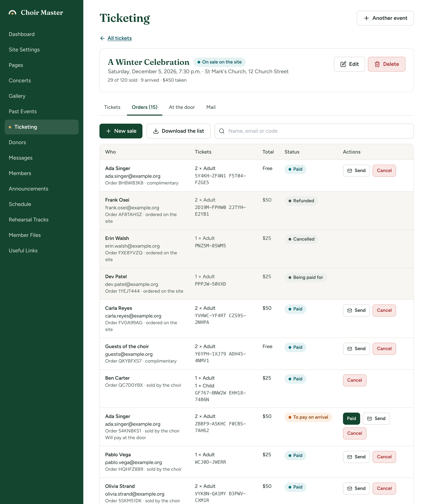Mark order 54KN8KS1 as Paid
Screen dimensions: 430x504
click(x=351, y=419)
